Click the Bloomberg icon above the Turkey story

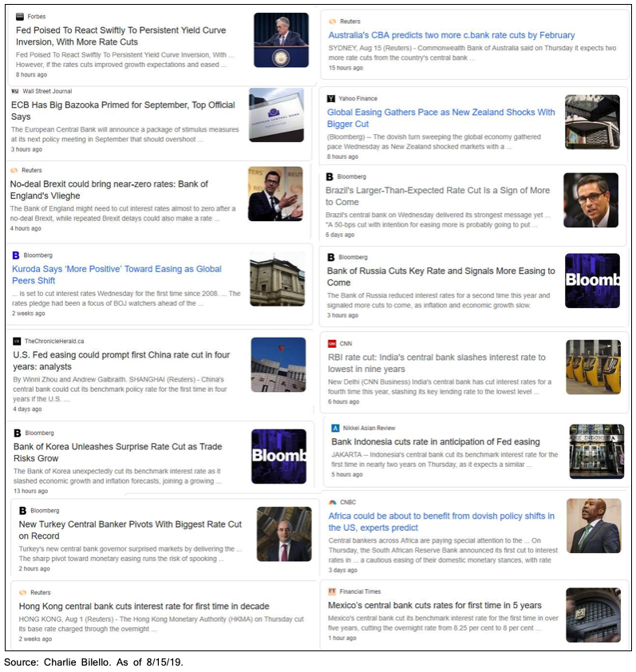click(22, 511)
